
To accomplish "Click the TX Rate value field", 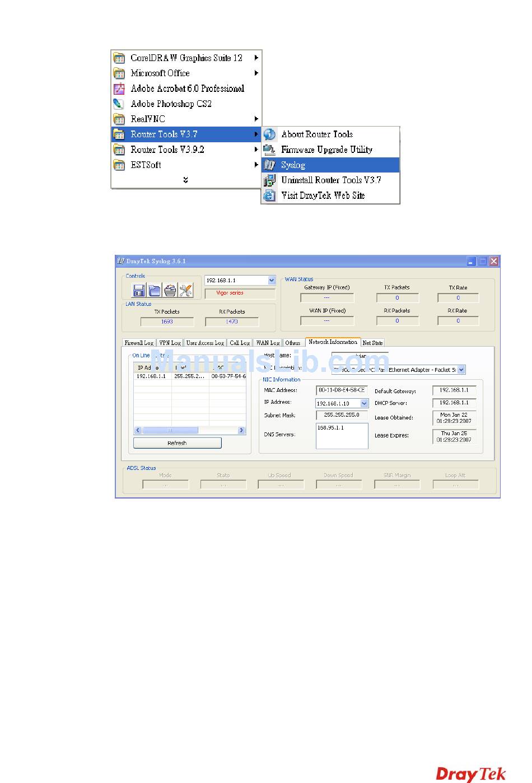I will tap(458, 298).
